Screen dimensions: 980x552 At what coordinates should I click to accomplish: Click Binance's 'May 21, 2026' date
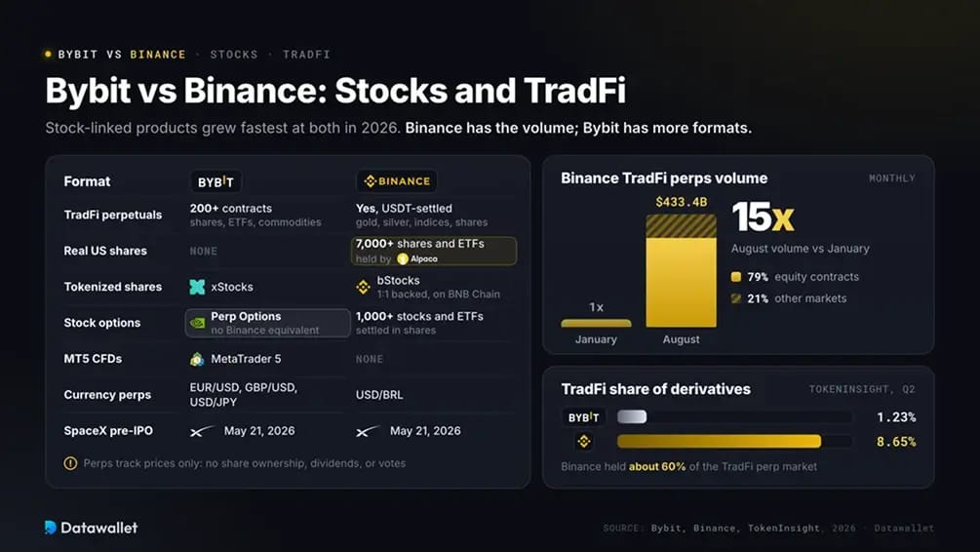pos(425,431)
